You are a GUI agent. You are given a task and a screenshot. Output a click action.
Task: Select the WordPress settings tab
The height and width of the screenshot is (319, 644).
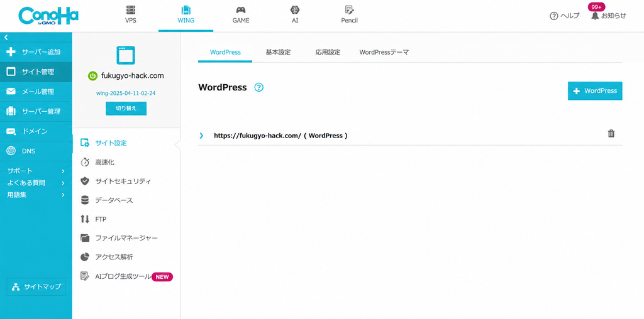point(225,53)
